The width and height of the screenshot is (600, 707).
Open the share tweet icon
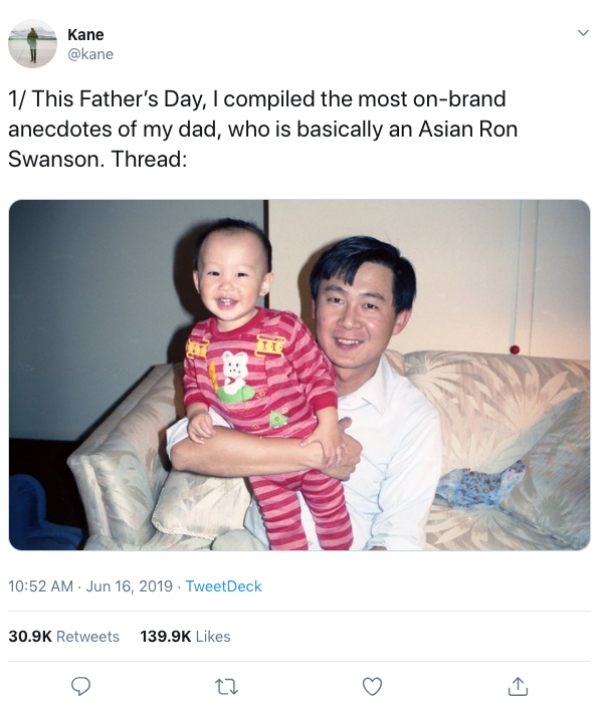pos(516,686)
